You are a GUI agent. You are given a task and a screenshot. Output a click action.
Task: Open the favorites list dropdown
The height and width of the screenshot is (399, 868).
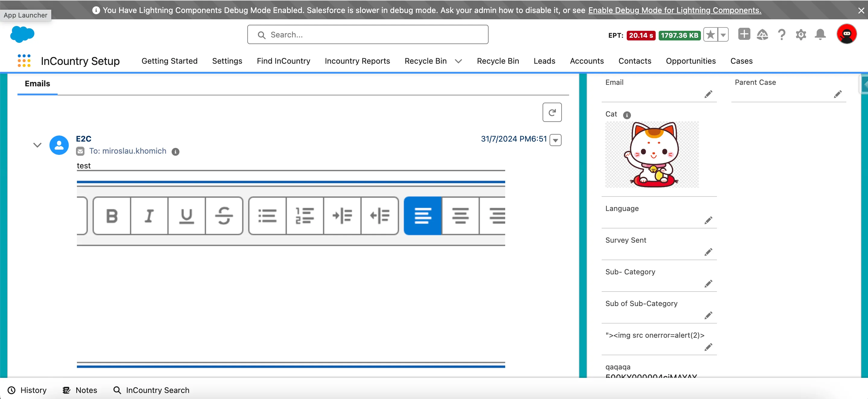tap(723, 35)
